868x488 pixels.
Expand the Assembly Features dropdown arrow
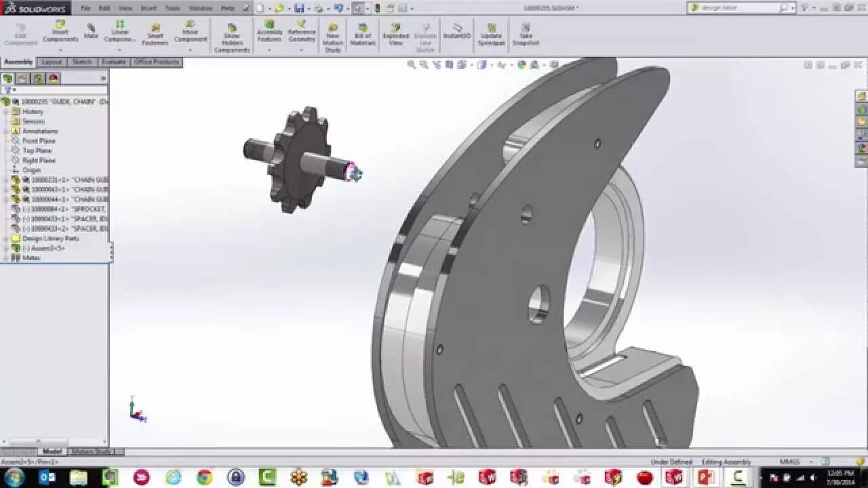click(269, 50)
